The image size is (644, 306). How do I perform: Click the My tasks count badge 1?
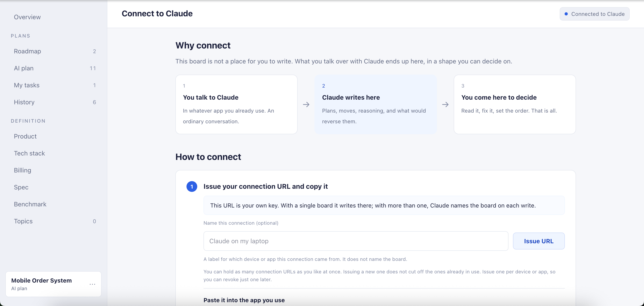[94, 85]
